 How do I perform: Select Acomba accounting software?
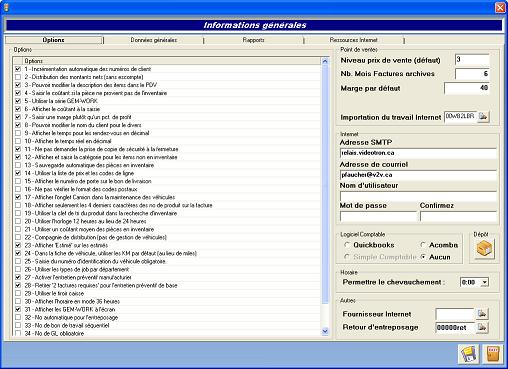click(423, 245)
